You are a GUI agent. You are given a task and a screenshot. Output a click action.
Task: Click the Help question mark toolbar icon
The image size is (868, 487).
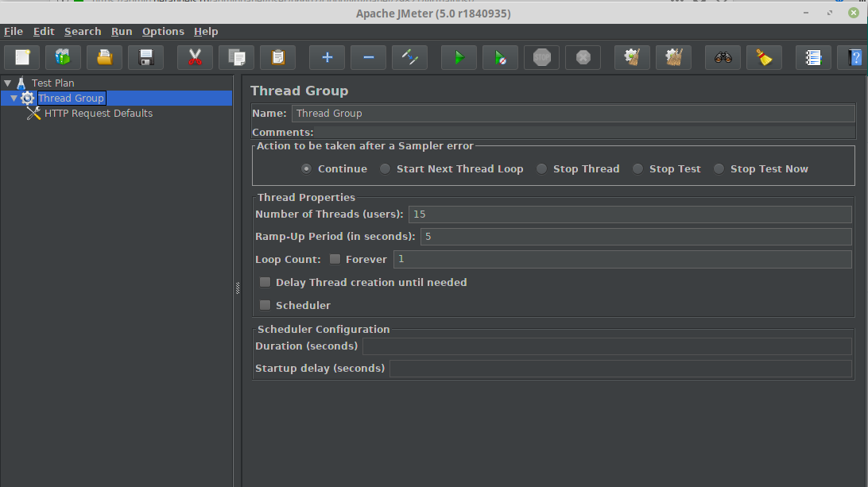[854, 57]
